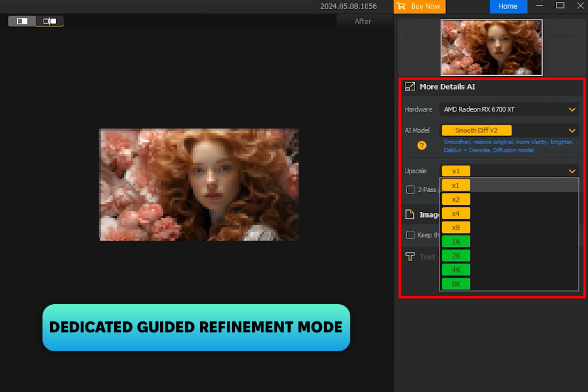This screenshot has width=588, height=392.
Task: Click the portrait thumbnail preview
Action: (492, 48)
